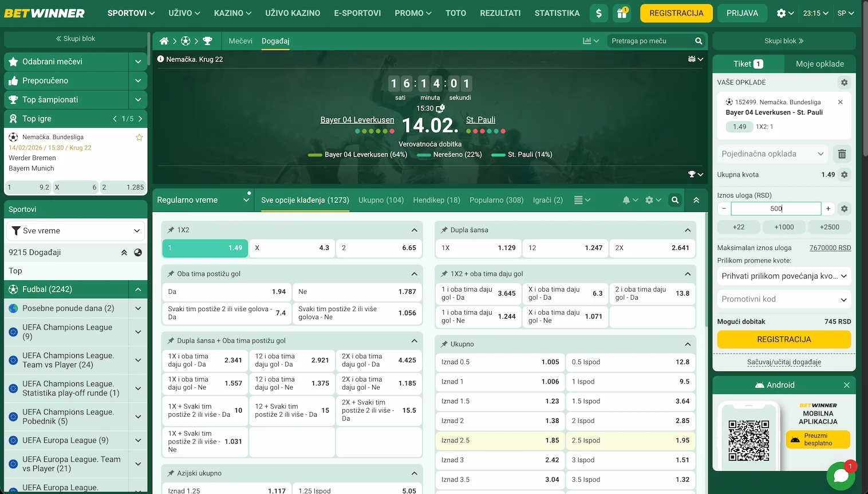Switch to Hendikep (18) tab
This screenshot has width=868, height=494.
pos(436,200)
